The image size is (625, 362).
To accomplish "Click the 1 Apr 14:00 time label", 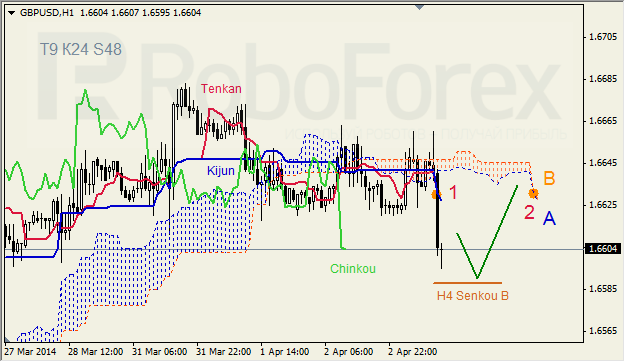I will (285, 352).
